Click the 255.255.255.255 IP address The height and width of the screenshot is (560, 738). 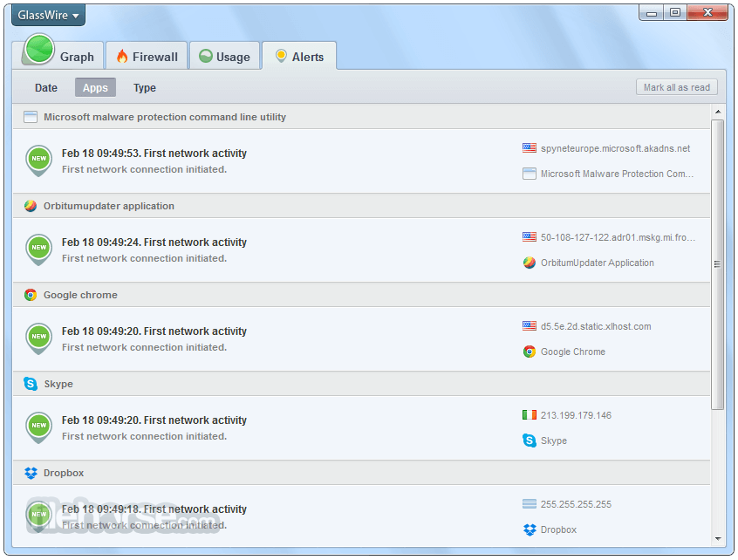click(x=576, y=504)
